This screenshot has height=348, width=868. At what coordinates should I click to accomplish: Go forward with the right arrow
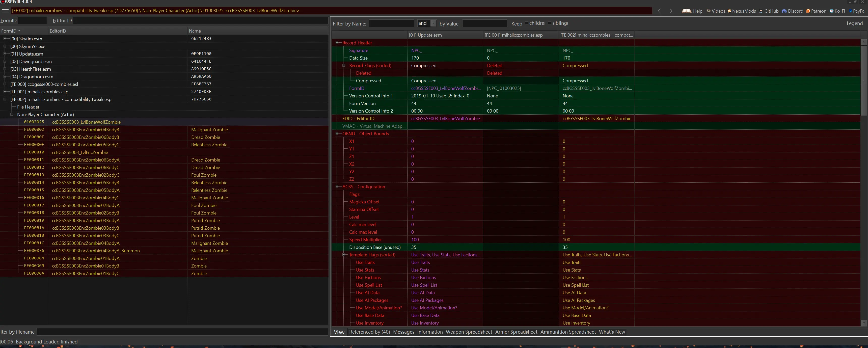pos(671,11)
